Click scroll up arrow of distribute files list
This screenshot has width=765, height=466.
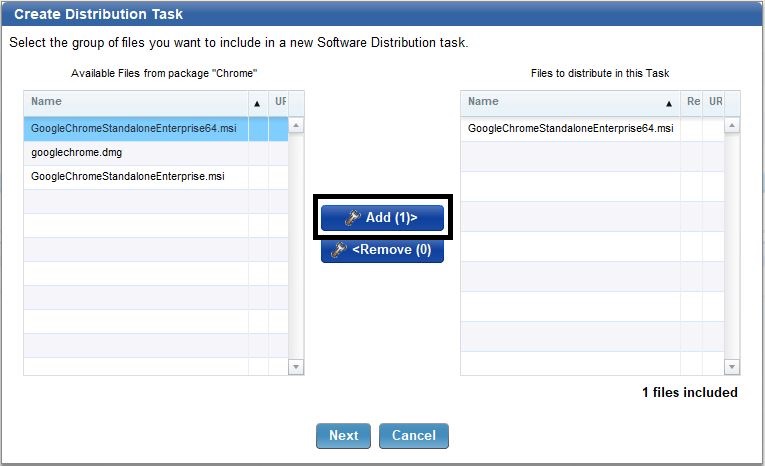(731, 125)
